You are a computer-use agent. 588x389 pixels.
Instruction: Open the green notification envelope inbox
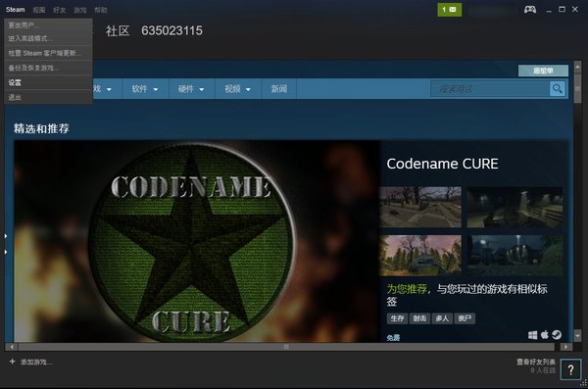point(449,10)
